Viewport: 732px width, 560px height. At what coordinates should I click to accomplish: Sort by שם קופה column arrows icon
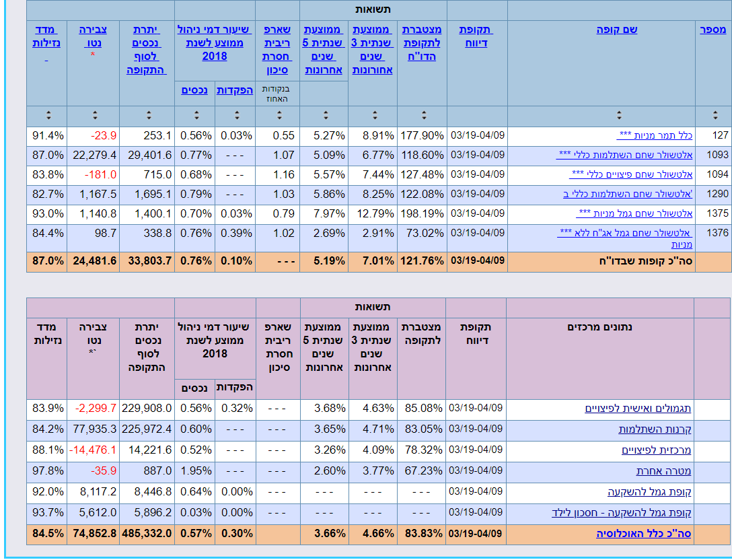[618, 115]
